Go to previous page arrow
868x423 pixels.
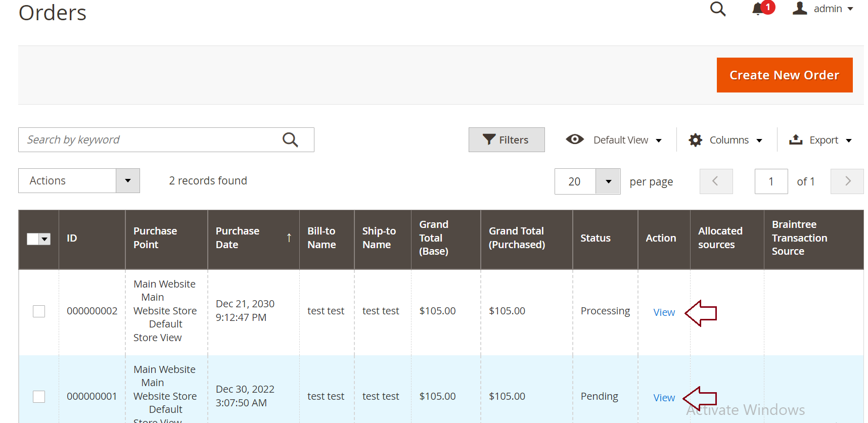click(x=716, y=181)
